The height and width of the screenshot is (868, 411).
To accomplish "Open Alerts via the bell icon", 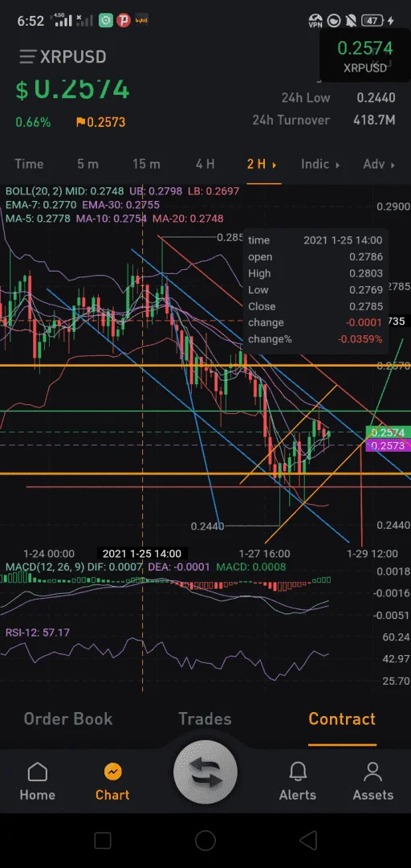I will pyautogui.click(x=298, y=772).
